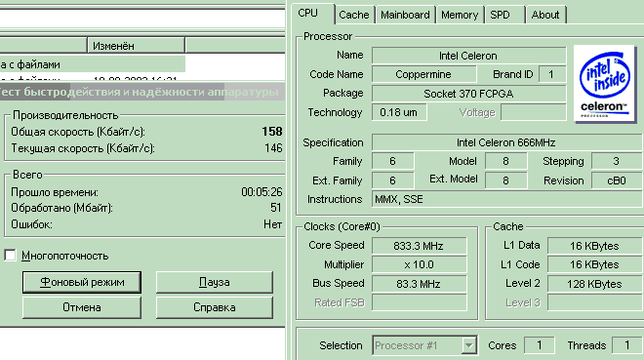Click the Name field Intel Celeron
The image size is (644, 360).
click(468, 56)
